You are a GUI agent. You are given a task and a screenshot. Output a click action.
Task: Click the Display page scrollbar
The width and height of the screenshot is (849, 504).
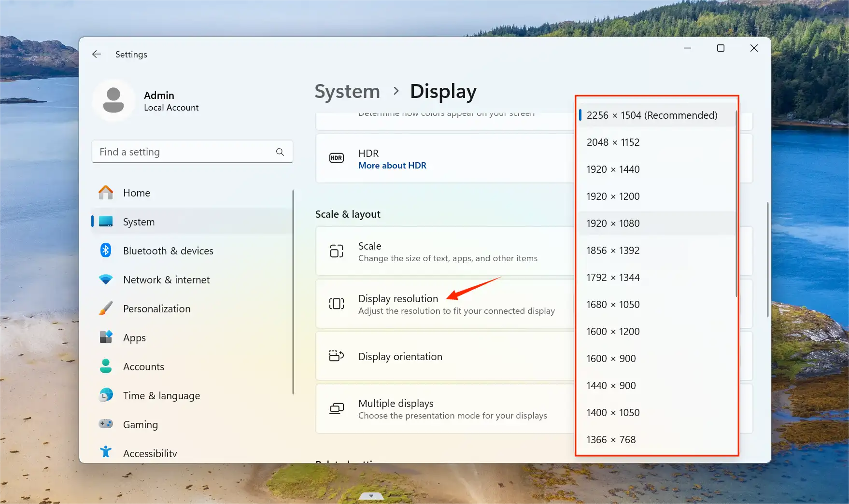767,260
